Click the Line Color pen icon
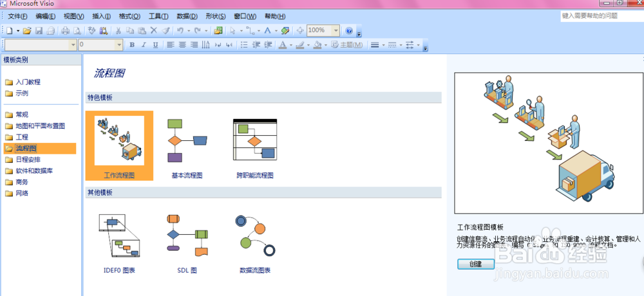The image size is (644, 296). pyautogui.click(x=300, y=45)
